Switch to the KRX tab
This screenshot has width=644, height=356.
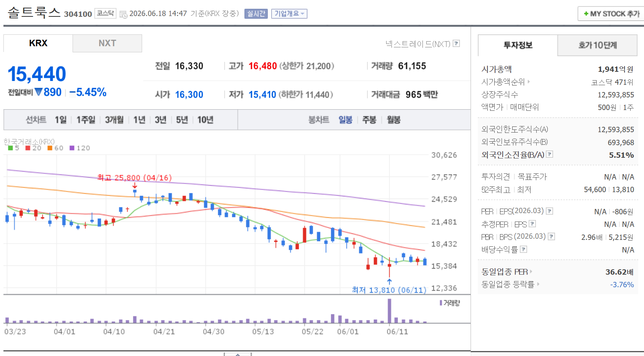click(38, 43)
